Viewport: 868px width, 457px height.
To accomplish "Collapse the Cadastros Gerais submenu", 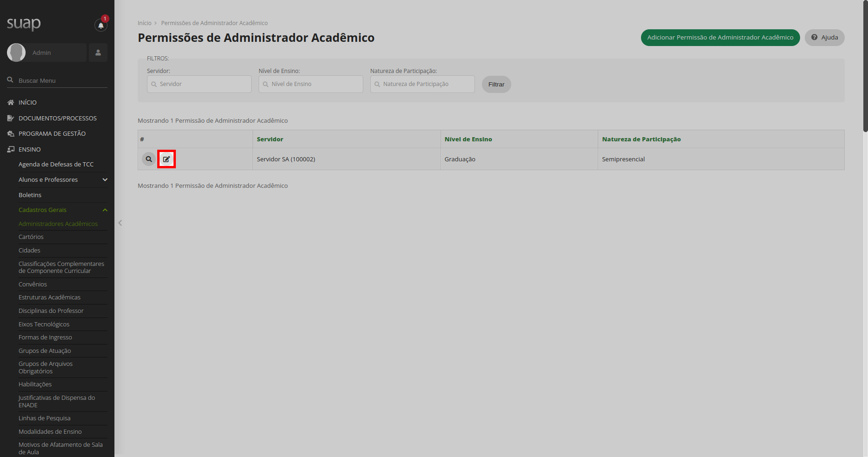I will [x=63, y=210].
